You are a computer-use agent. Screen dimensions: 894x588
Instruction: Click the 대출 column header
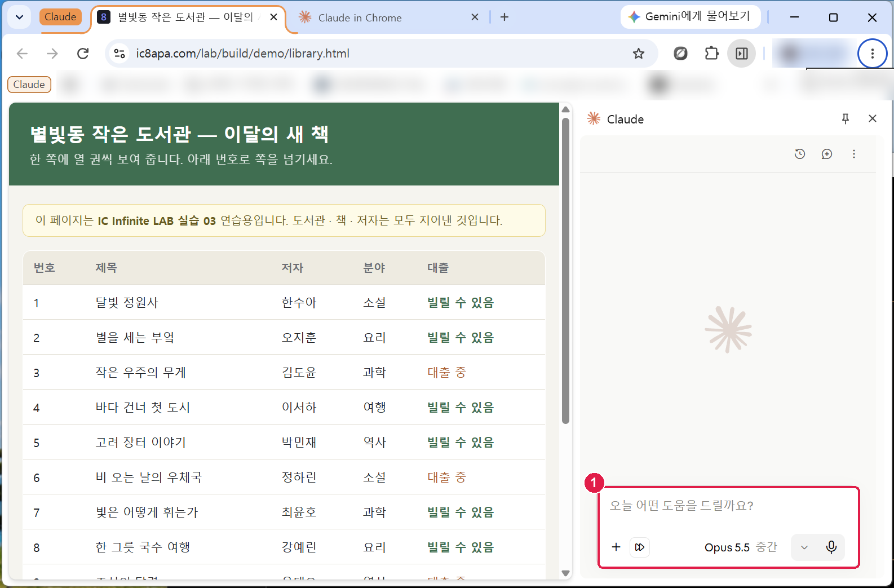(438, 268)
